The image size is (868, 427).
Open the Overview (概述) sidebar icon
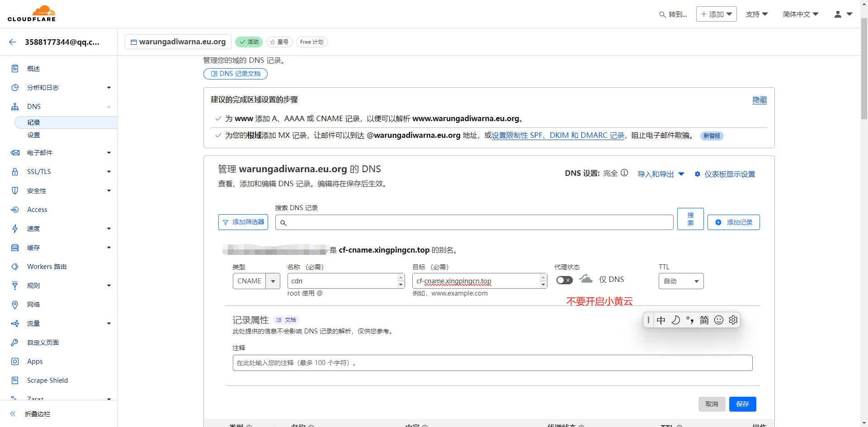[15, 69]
